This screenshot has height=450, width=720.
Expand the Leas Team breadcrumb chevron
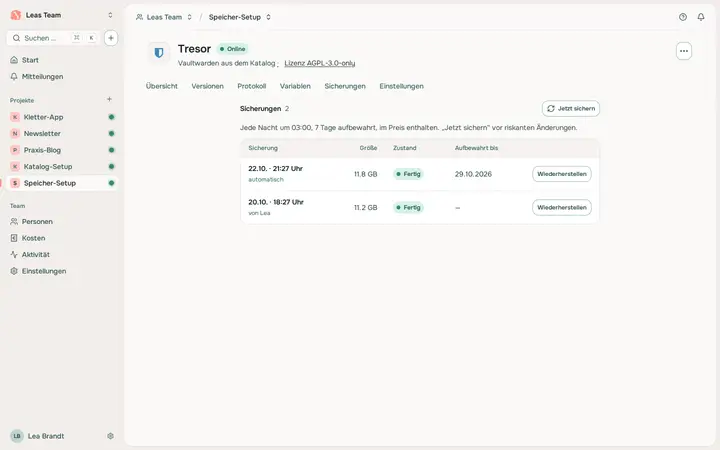coord(189,17)
